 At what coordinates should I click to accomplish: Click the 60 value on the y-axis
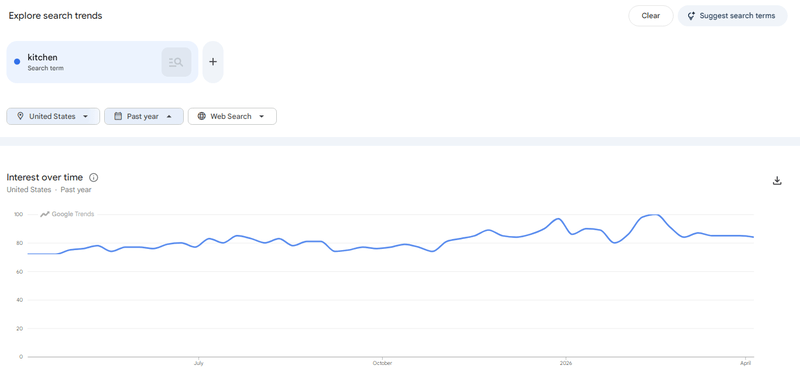pos(20,271)
